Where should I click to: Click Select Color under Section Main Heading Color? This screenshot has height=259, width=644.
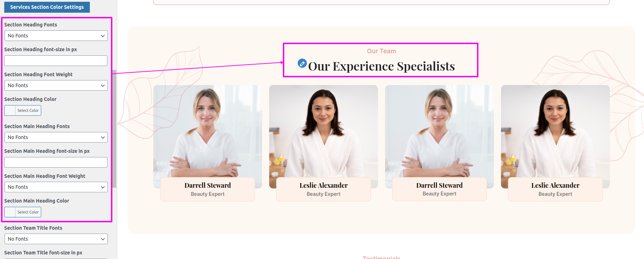pyautogui.click(x=28, y=212)
